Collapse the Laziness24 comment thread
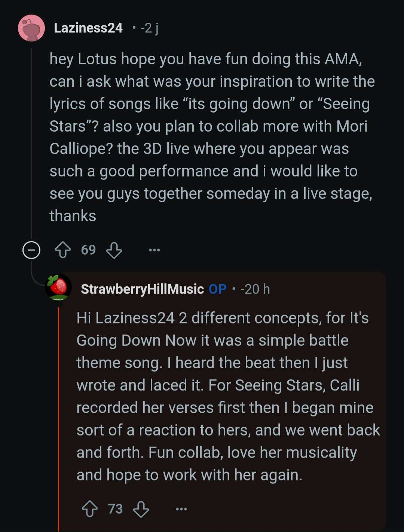This screenshot has width=404, height=532. tap(31, 250)
